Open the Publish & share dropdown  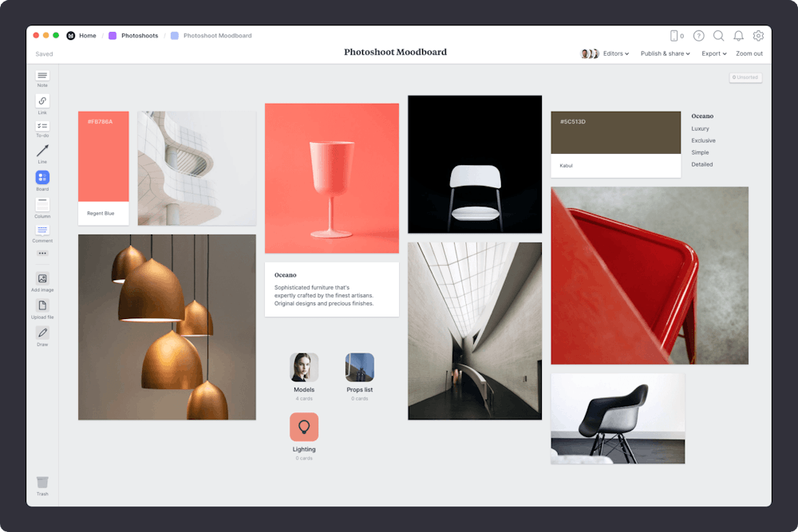(x=666, y=53)
